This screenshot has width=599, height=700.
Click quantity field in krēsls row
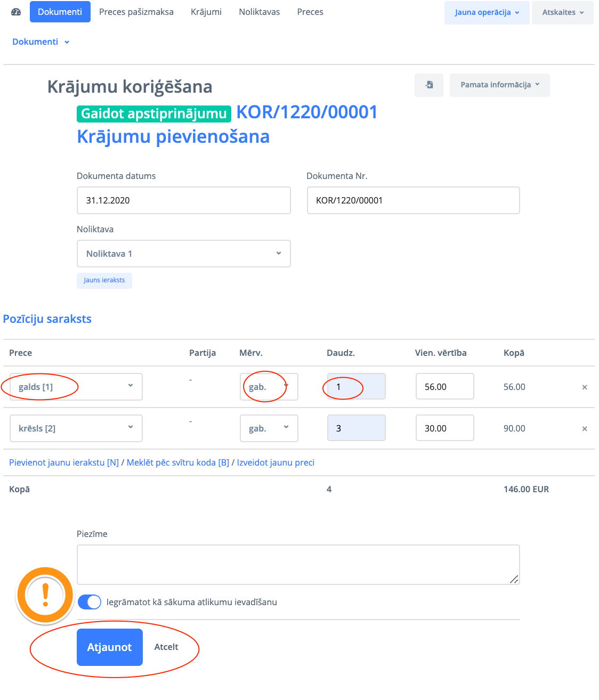(357, 428)
